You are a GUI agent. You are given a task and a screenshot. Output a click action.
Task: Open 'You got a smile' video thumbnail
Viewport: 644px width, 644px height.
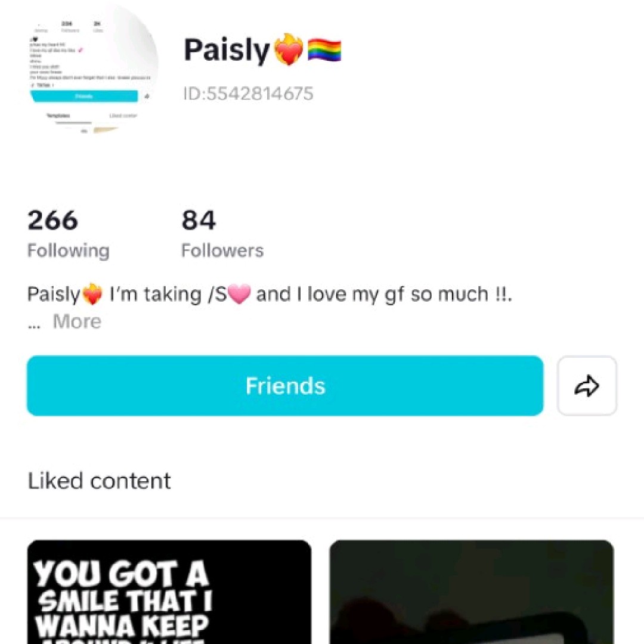(169, 592)
